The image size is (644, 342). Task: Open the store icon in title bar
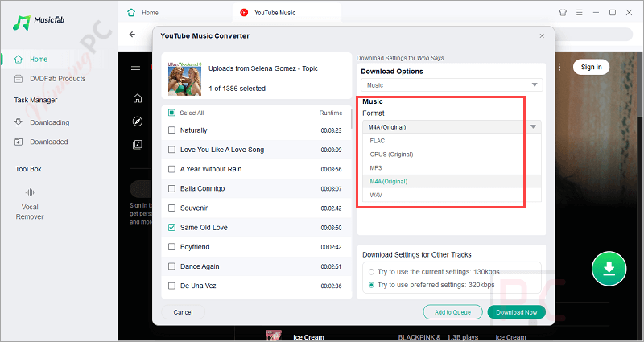pos(563,13)
